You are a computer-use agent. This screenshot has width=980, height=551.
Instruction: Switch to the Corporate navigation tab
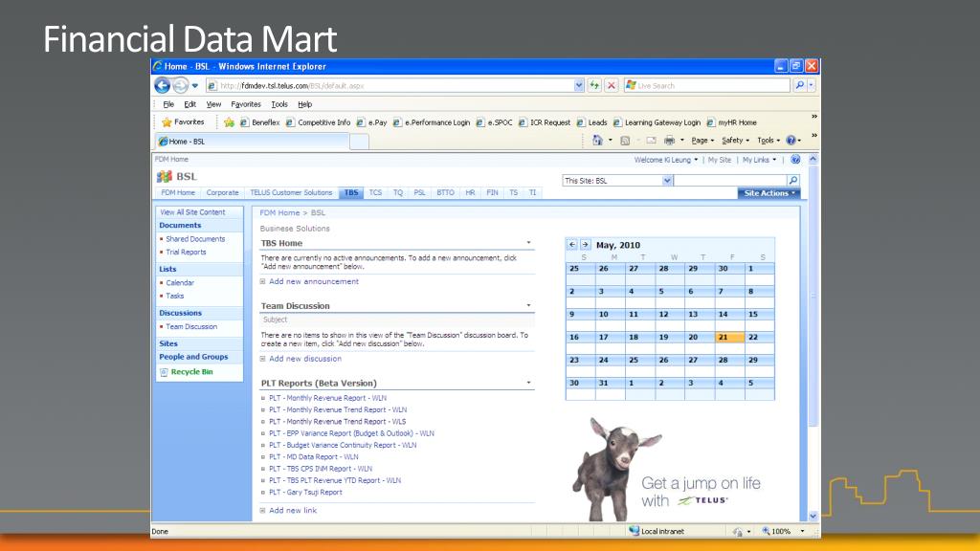point(222,192)
